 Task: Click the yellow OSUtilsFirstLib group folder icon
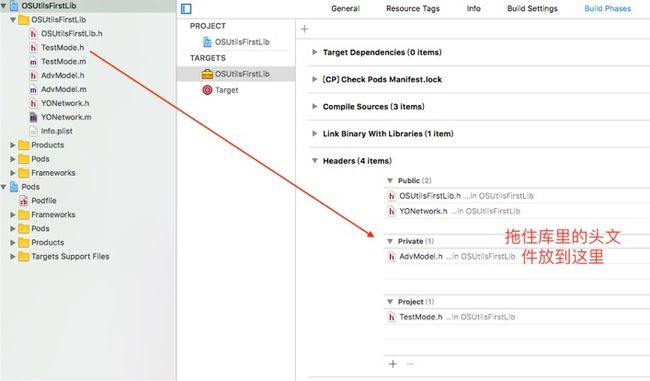pos(24,19)
